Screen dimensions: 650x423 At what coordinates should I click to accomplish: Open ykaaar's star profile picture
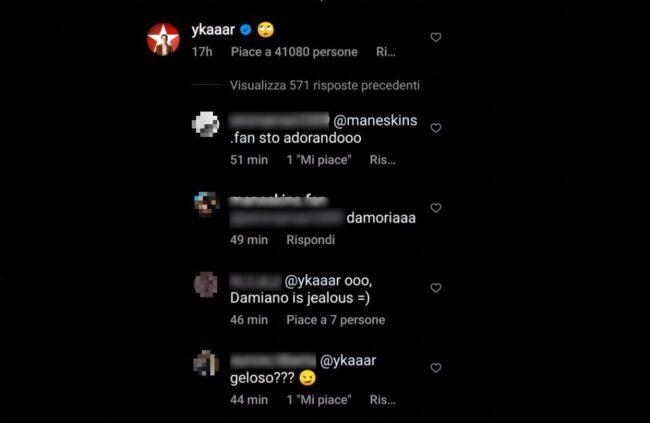[x=163, y=39]
